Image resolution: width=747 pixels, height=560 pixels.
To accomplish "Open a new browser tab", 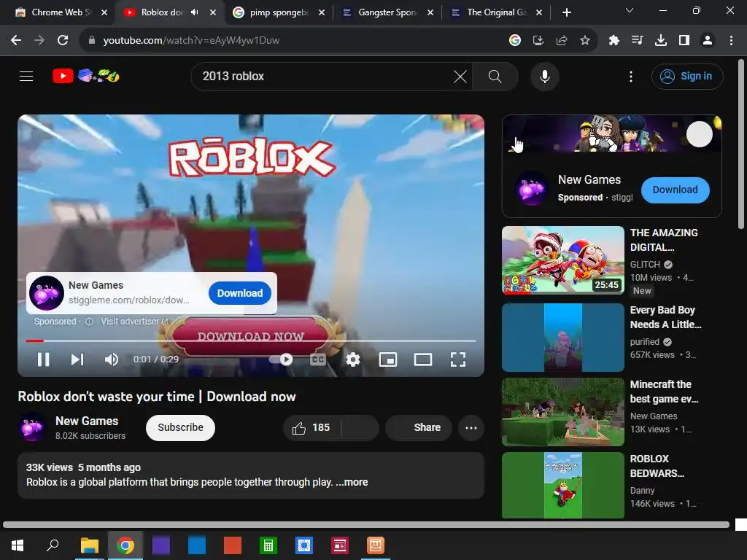I will pyautogui.click(x=566, y=12).
